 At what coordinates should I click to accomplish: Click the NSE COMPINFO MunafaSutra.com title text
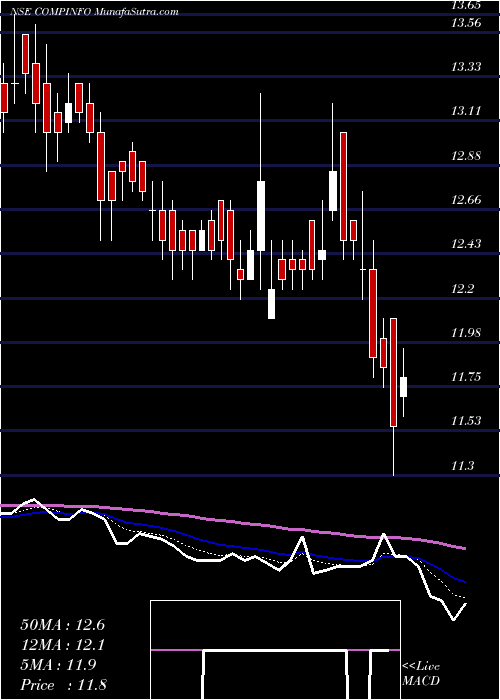[x=96, y=12]
